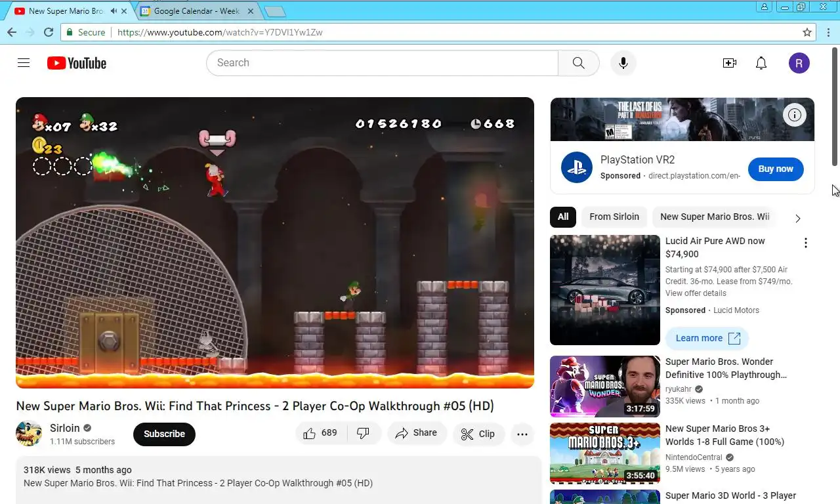Open Lucid Air car ad thumbnail
Viewport: 840px width, 504px height.
[605, 290]
